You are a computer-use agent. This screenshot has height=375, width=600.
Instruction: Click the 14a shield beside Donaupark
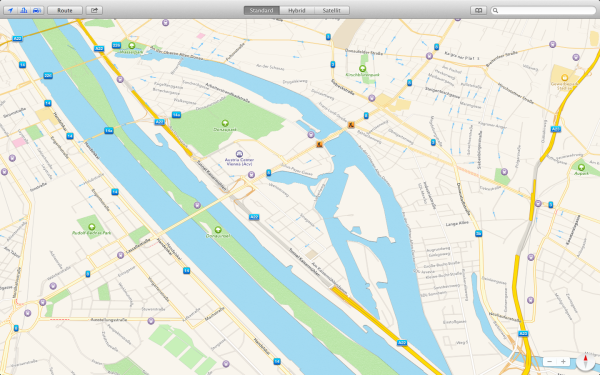(176, 115)
